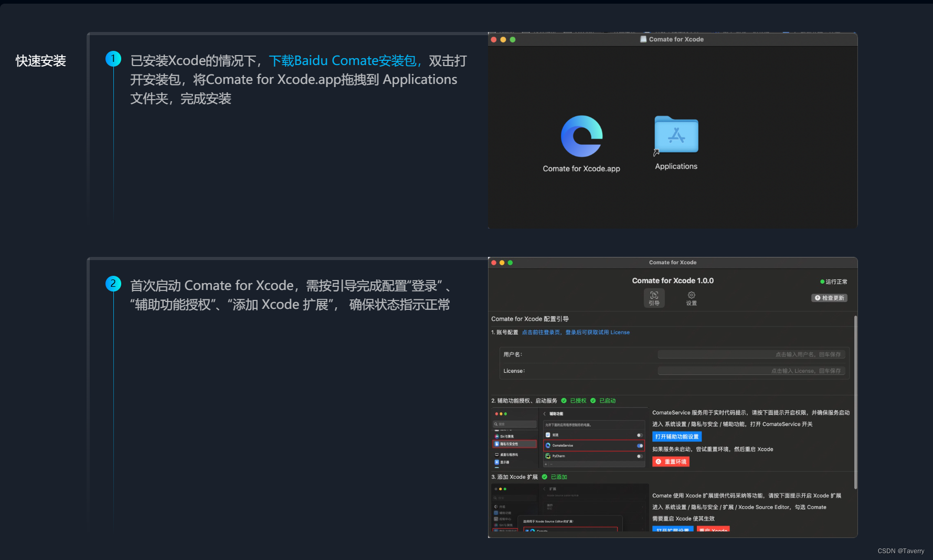This screenshot has height=560, width=933.
Task: Open the 设置 gear tab
Action: [691, 298]
